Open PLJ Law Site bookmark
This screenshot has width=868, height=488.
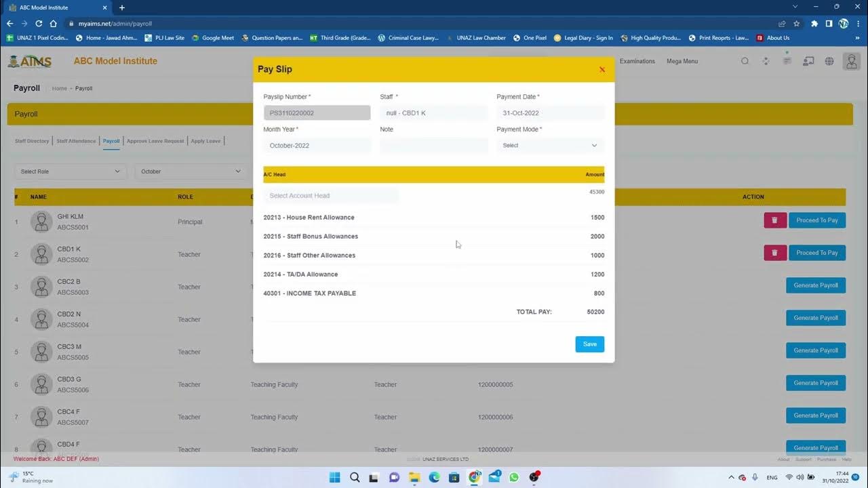tap(165, 38)
